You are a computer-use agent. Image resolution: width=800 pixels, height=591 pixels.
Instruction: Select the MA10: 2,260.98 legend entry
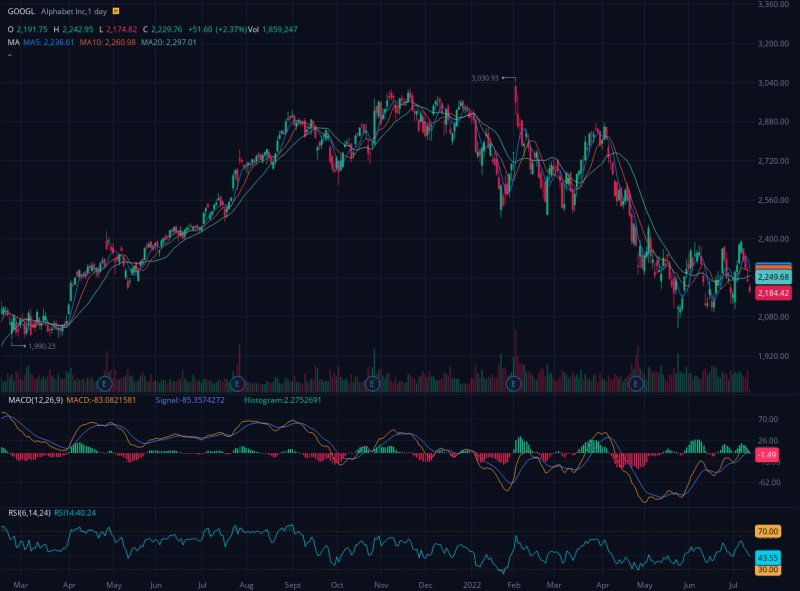(x=108, y=42)
